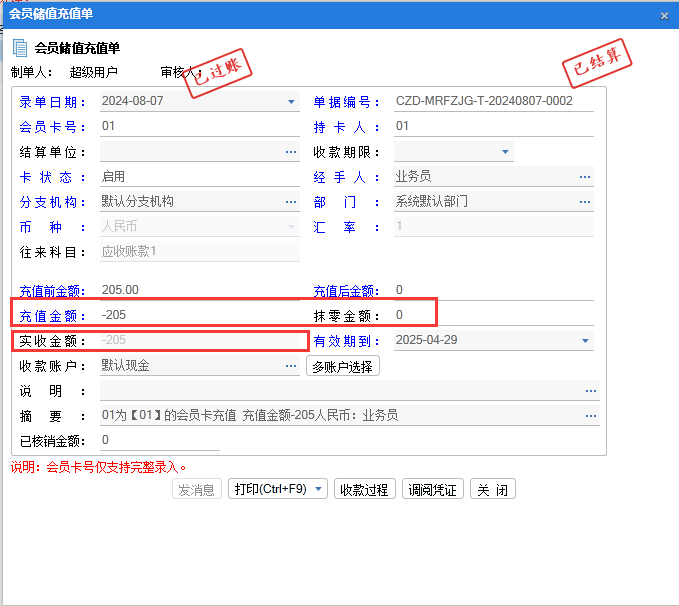
Task: Open 摘要 ellipsis editor icon
Action: click(x=591, y=416)
